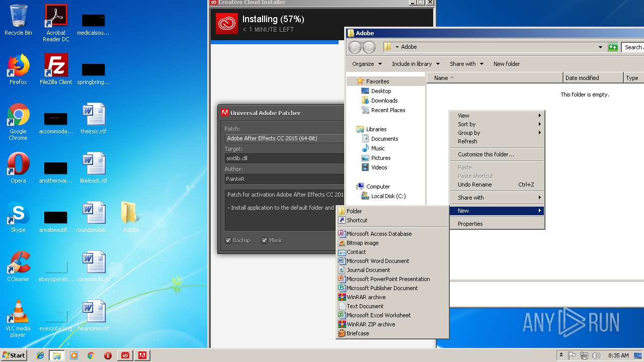
Task: Click the volume speaker tray icon
Action: 596,355
